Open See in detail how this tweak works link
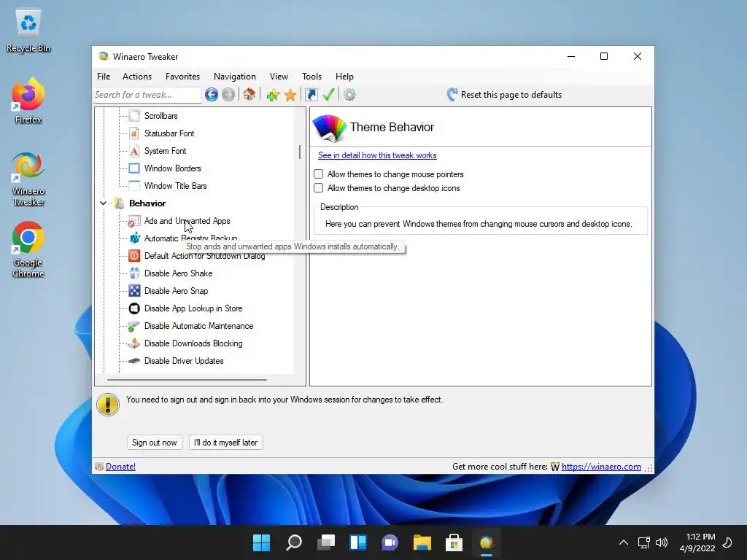This screenshot has height=560, width=747. pos(377,155)
